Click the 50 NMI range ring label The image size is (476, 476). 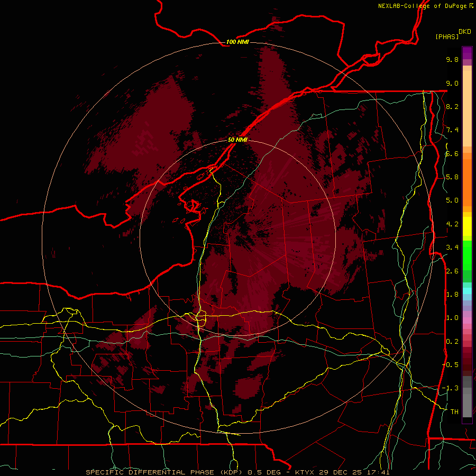click(237, 140)
